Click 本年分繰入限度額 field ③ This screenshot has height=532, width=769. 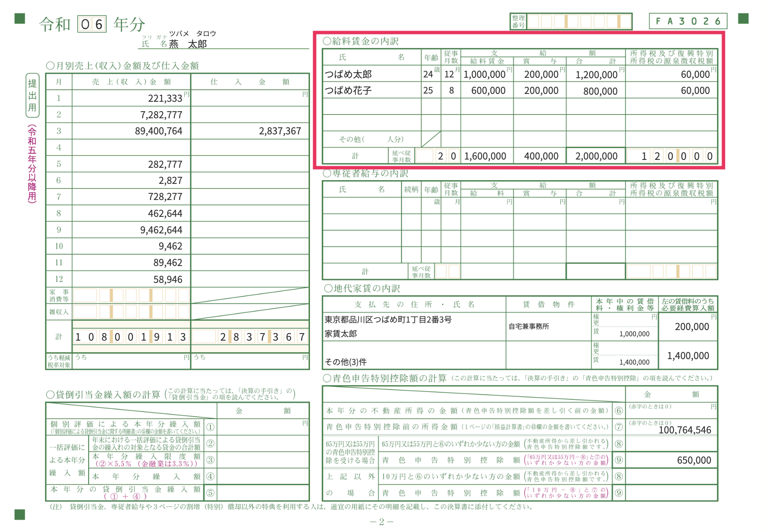tap(263, 460)
